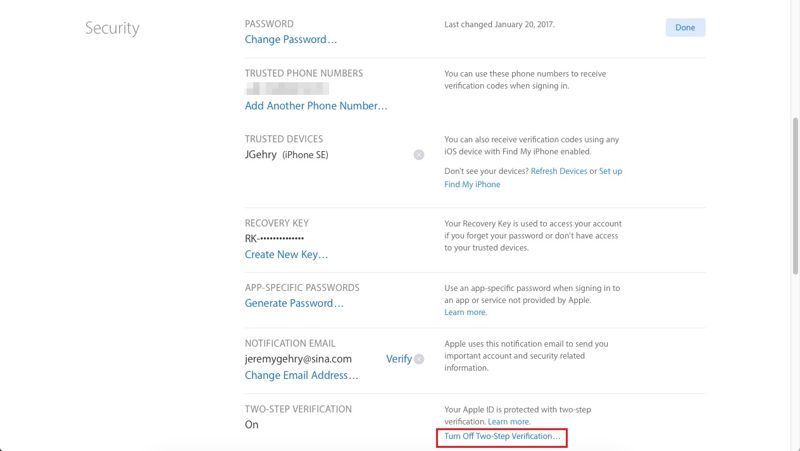800x451 pixels.
Task: Open Learn more about two-step verification
Action: 509,422
